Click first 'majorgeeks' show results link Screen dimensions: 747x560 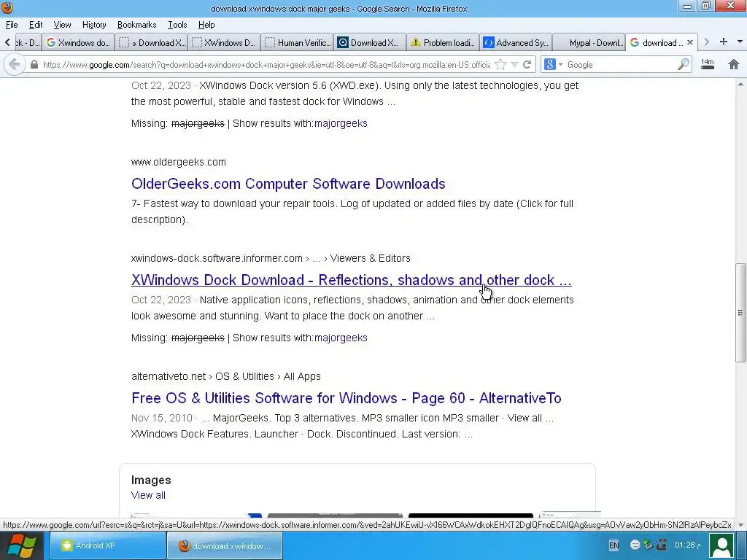point(341,123)
